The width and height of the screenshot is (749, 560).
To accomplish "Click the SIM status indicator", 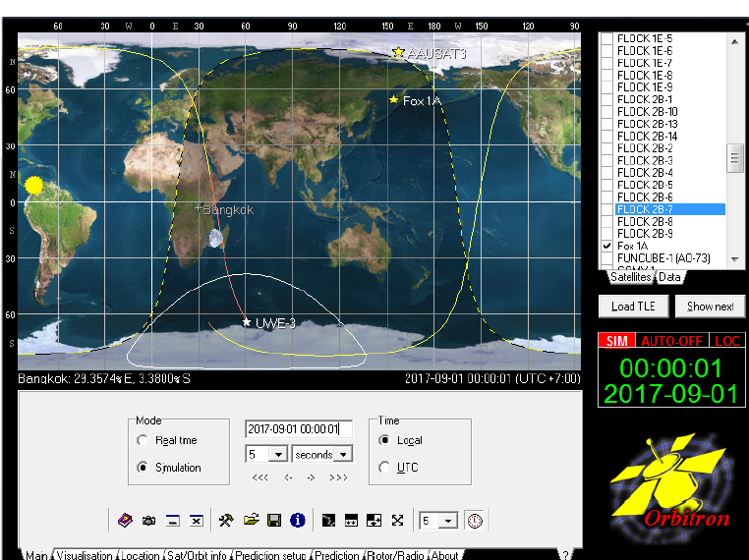I will coord(616,341).
